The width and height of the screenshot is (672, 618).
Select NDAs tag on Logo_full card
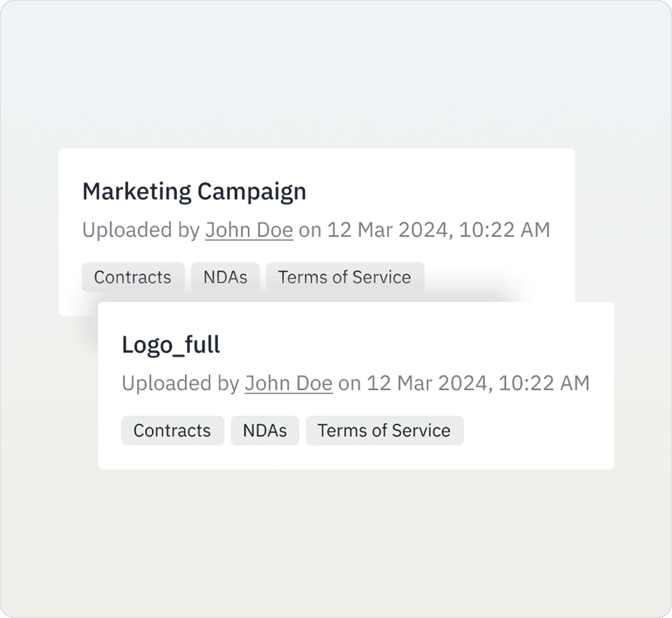265,431
